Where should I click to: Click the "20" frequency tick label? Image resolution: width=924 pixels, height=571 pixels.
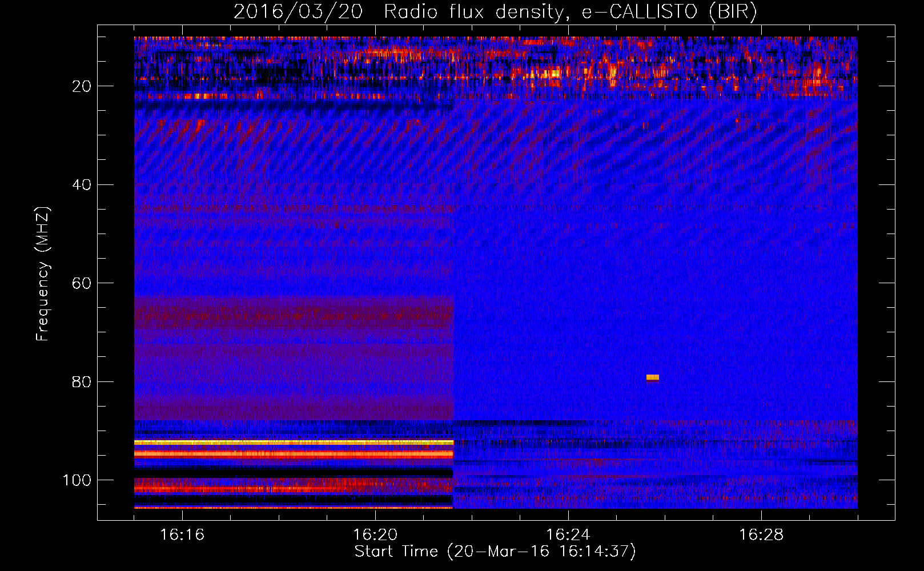click(82, 86)
